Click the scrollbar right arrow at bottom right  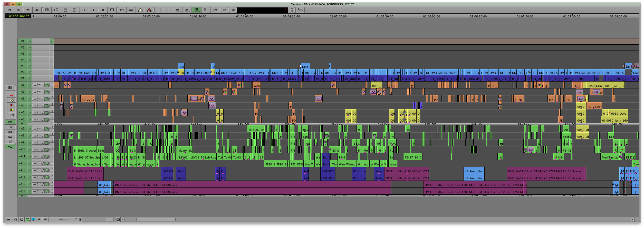[632, 220]
